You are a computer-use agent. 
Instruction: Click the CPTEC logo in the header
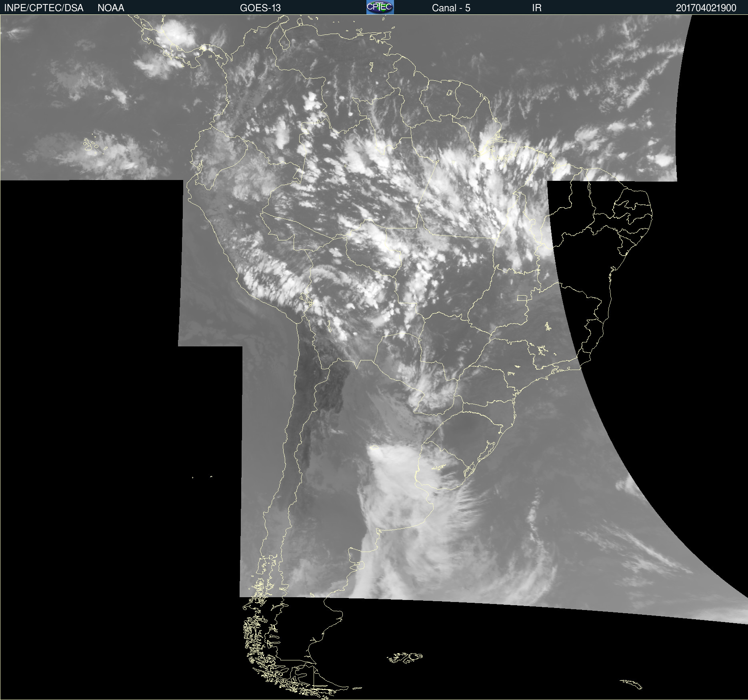[380, 7]
